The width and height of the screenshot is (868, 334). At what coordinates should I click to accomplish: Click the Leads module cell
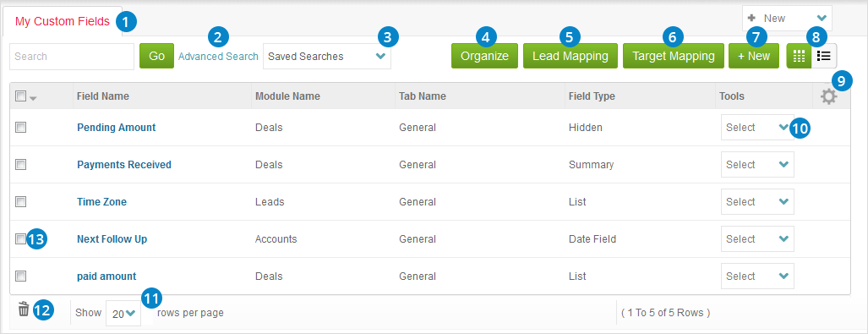point(270,201)
